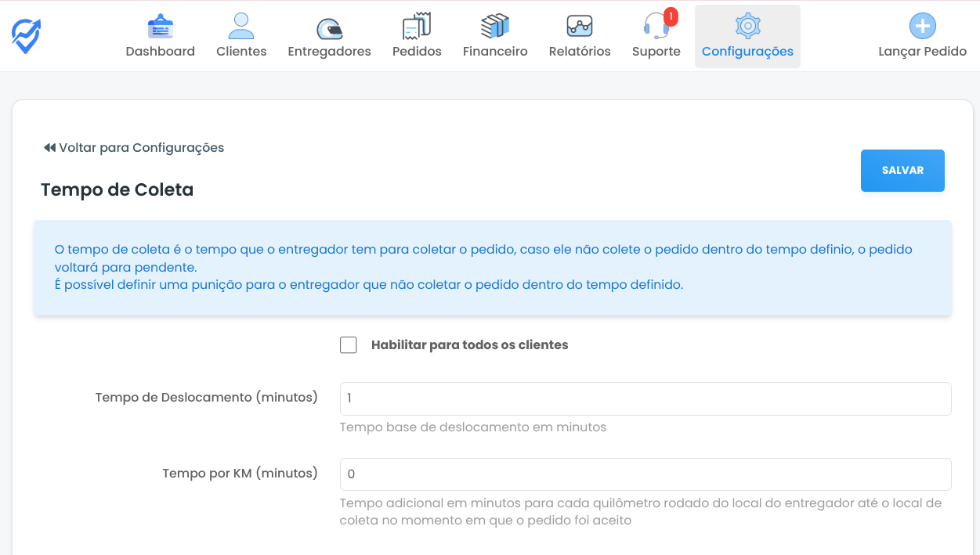Screen dimensions: 980x555
Task: Click the Suporte headset icon
Action: click(655, 28)
